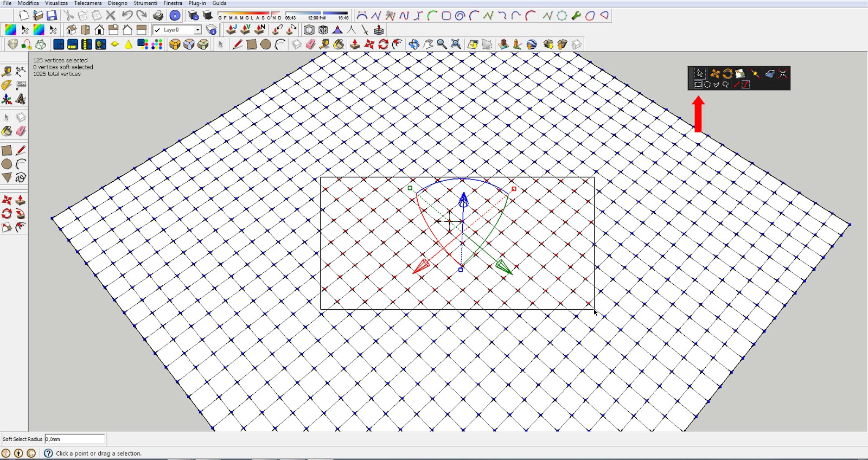Image resolution: width=868 pixels, height=460 pixels.
Task: Select Vertex Tools move icon
Action: 714,74
